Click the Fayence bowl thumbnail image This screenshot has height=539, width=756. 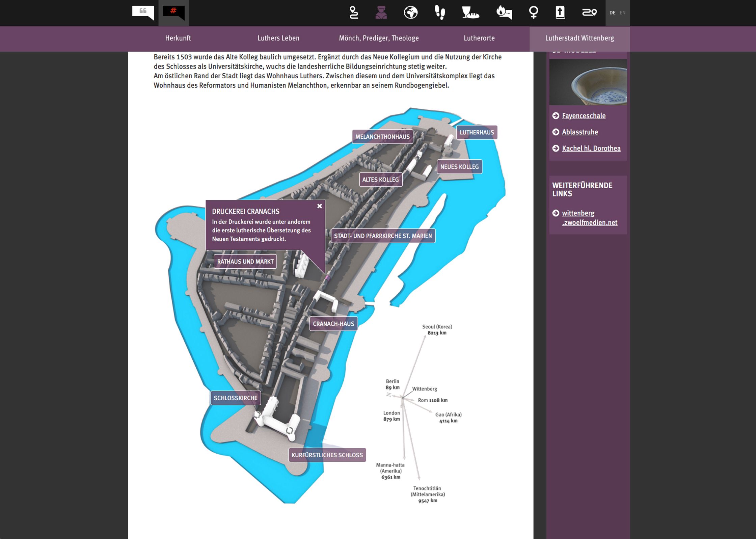588,82
